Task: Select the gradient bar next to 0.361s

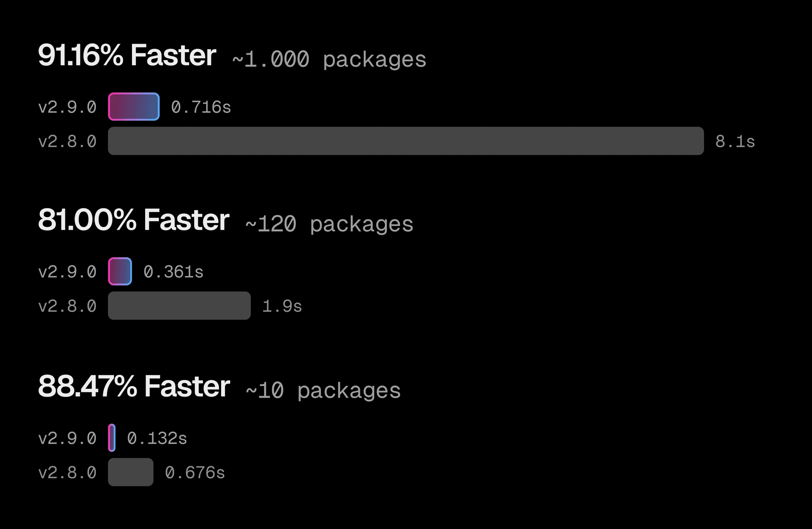Action: click(120, 271)
